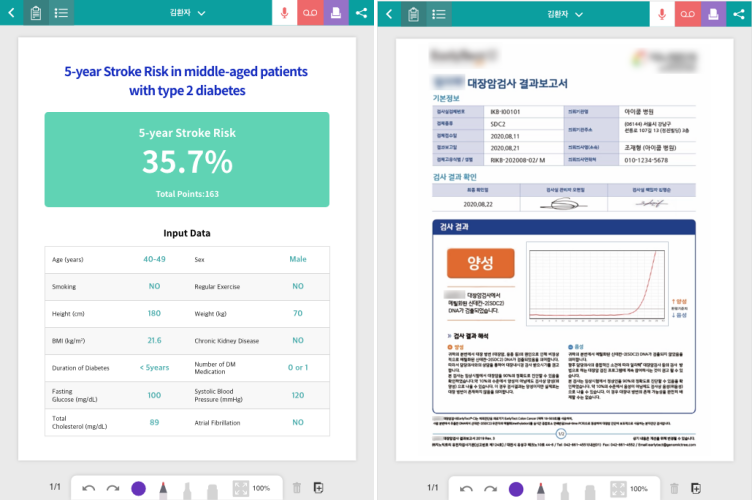Select the purple stamp icon, left panel
Image resolution: width=752 pixels, height=500 pixels.
[336, 12]
